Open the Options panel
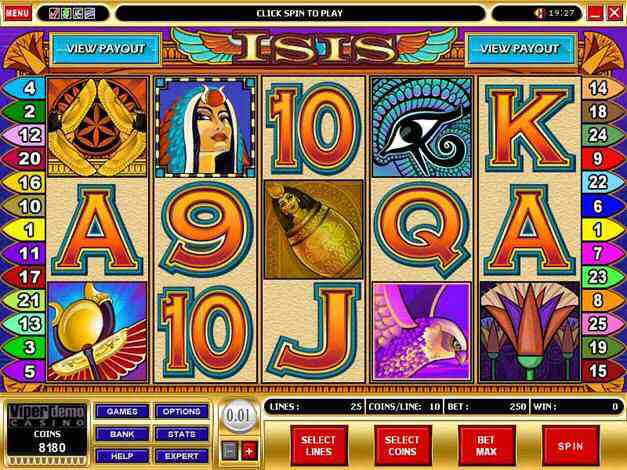This screenshot has height=470, width=627. (182, 411)
